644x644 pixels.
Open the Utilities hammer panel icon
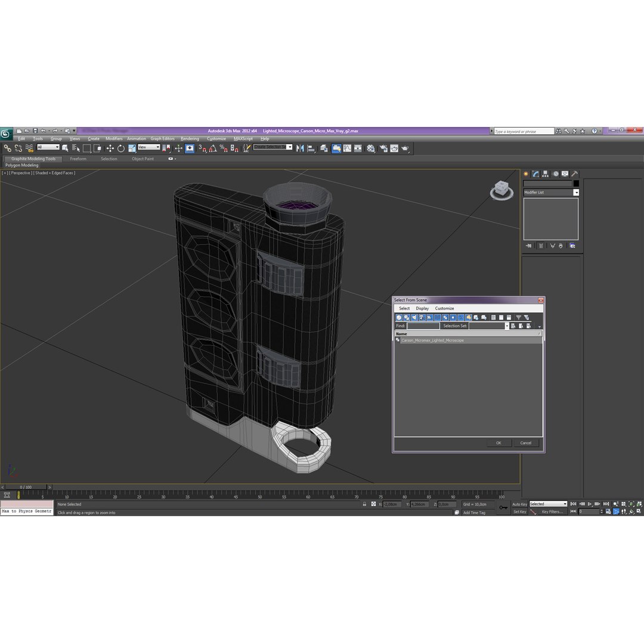[x=575, y=174]
